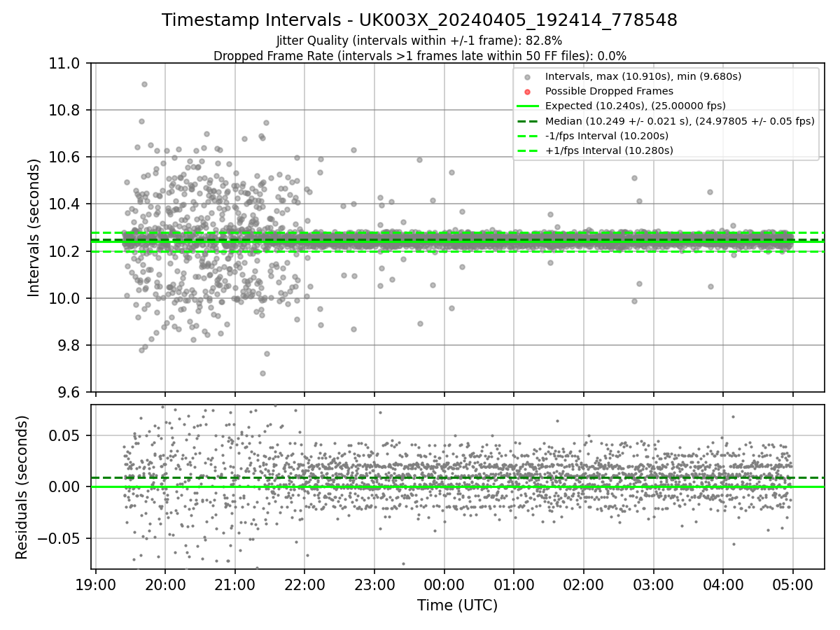Image resolution: width=840 pixels, height=630 pixels.
Task: Click the y-axis tick label 10.2
Action: point(66,251)
